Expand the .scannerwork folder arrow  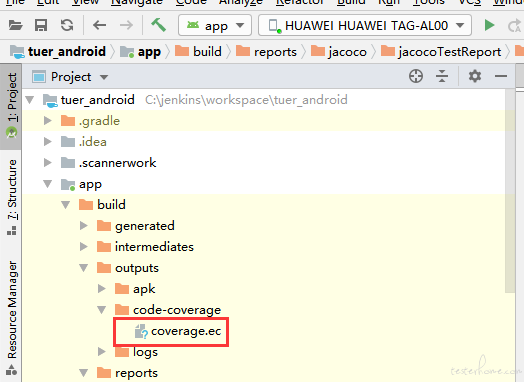click(48, 163)
